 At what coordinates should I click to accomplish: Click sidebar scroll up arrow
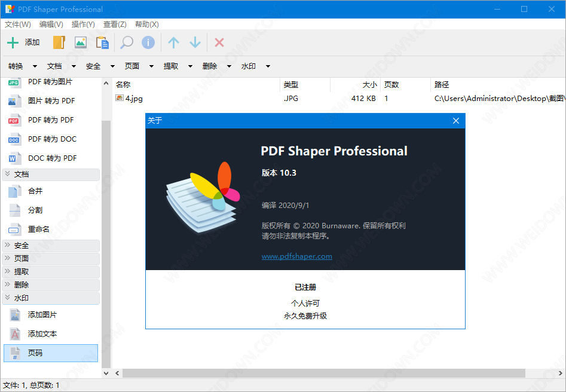point(106,84)
